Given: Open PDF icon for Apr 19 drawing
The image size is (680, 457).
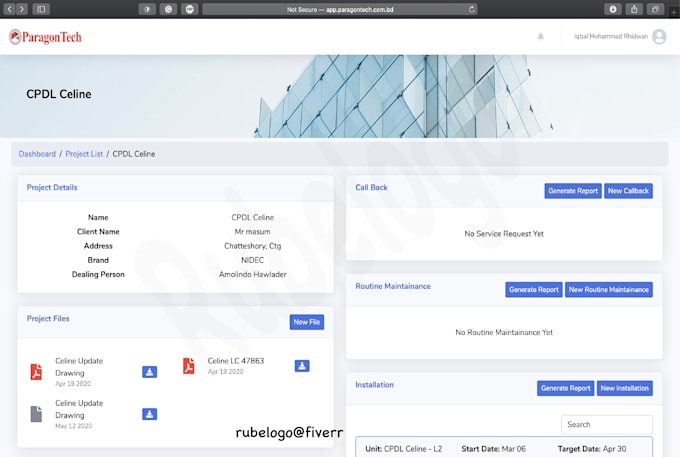Looking at the screenshot, I should tap(36, 372).
